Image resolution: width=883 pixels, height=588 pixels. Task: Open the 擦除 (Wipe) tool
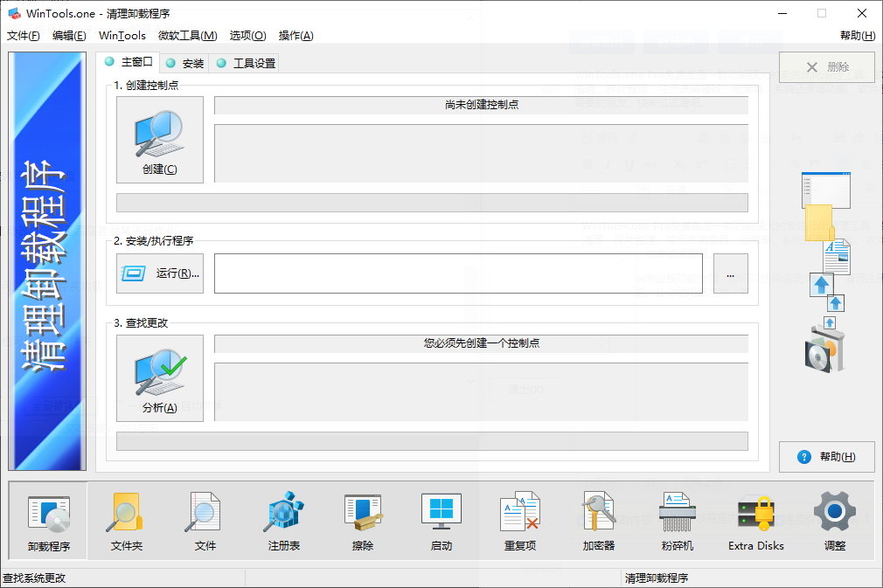pyautogui.click(x=363, y=520)
